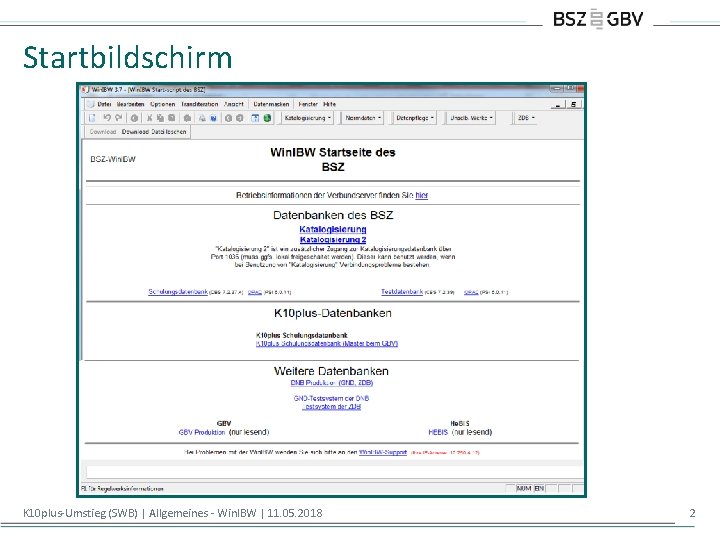The width and height of the screenshot is (720, 540).
Task: Open the Katalogisierung 2 database link
Action: (333, 240)
